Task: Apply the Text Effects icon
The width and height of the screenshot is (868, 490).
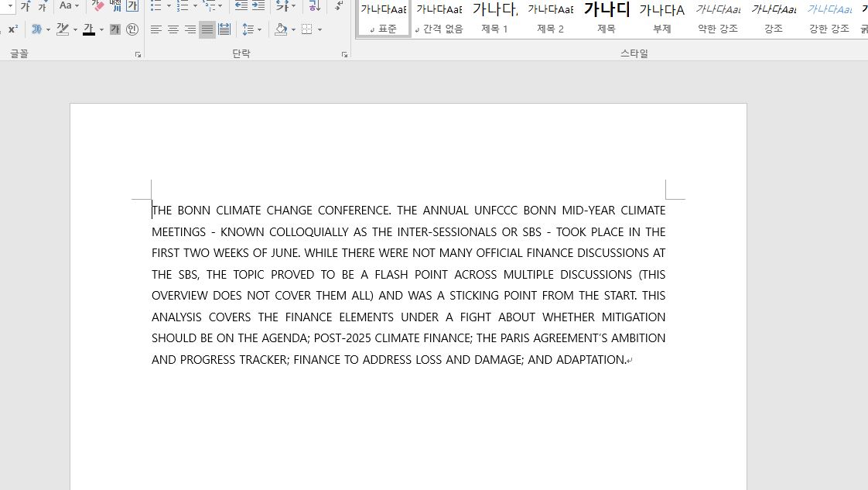Action: click(x=36, y=29)
